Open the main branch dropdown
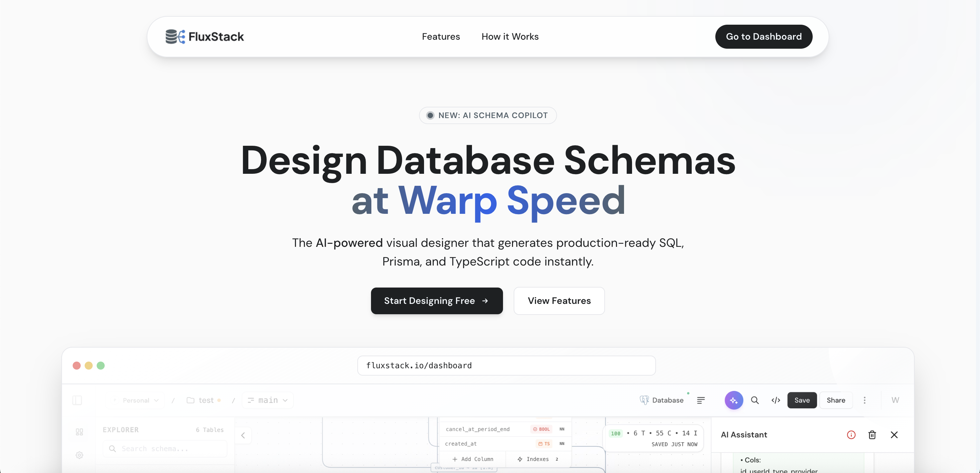The width and height of the screenshot is (980, 473). pyautogui.click(x=268, y=400)
